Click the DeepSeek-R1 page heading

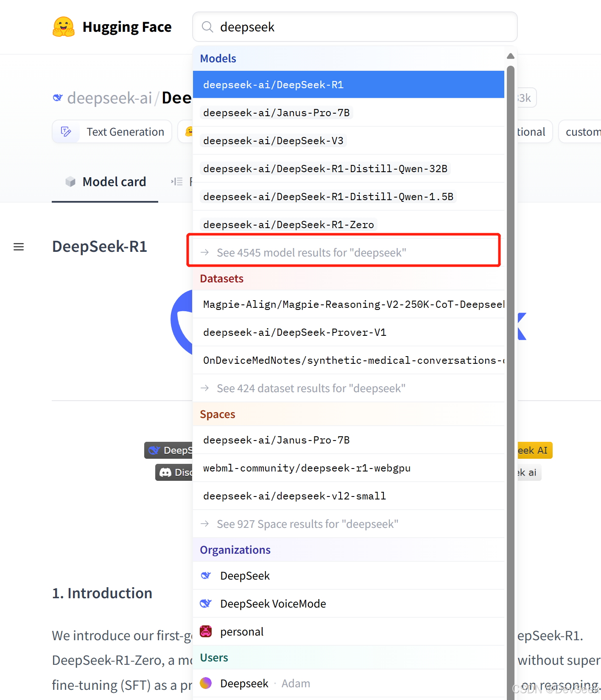pos(100,246)
